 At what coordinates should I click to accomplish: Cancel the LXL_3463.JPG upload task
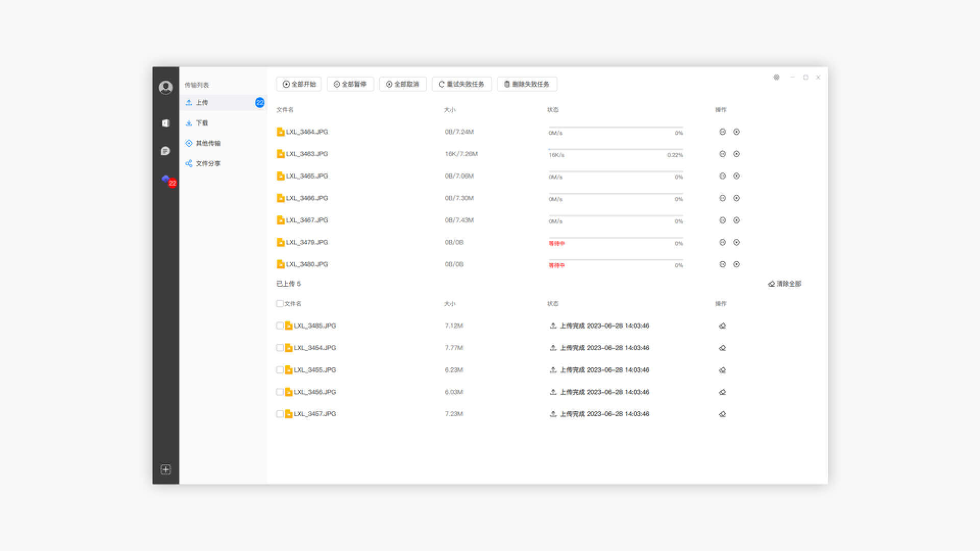(737, 154)
